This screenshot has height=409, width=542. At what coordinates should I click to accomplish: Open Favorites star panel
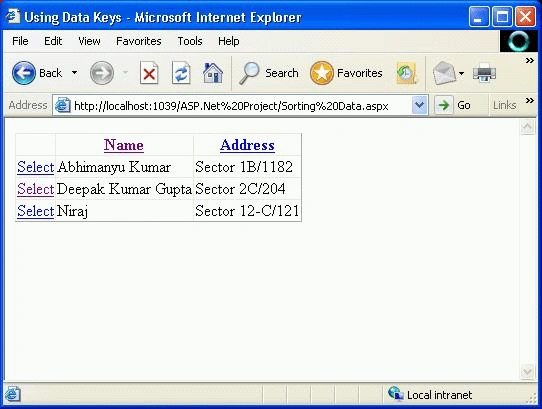click(x=321, y=73)
